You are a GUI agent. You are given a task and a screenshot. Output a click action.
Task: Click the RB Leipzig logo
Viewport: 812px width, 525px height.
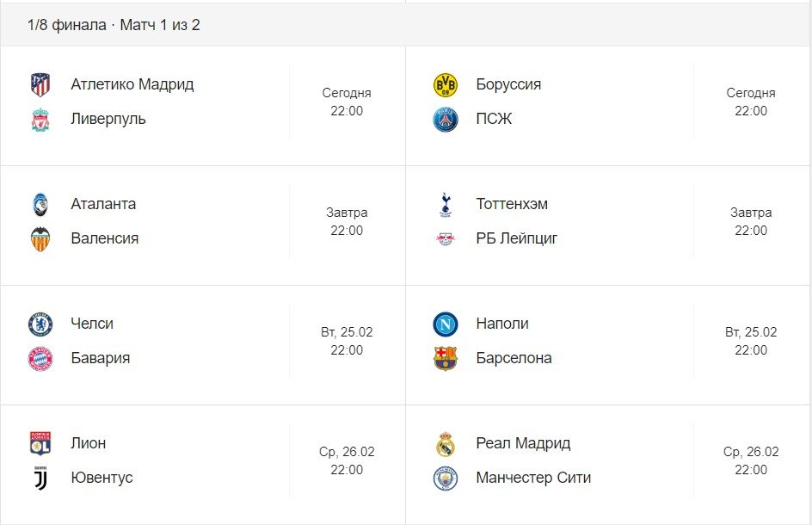(446, 239)
